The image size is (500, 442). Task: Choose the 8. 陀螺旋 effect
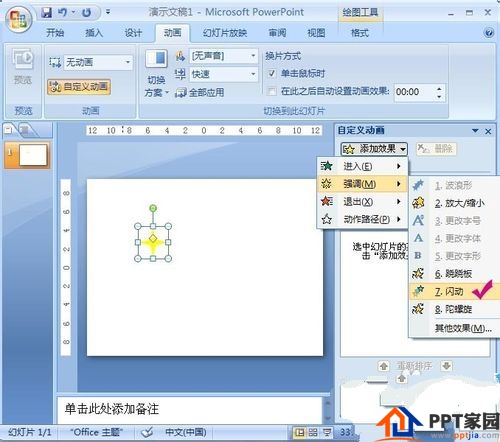tap(455, 309)
